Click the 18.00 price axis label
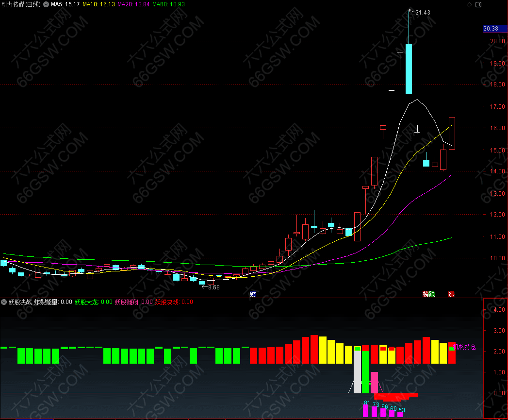508x420 pixels. tap(497, 84)
